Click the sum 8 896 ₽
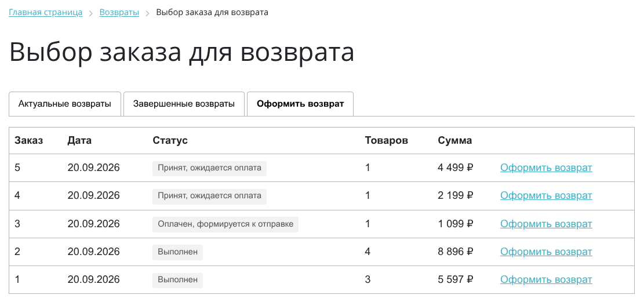Screen dimensions: 644x302 (456, 252)
